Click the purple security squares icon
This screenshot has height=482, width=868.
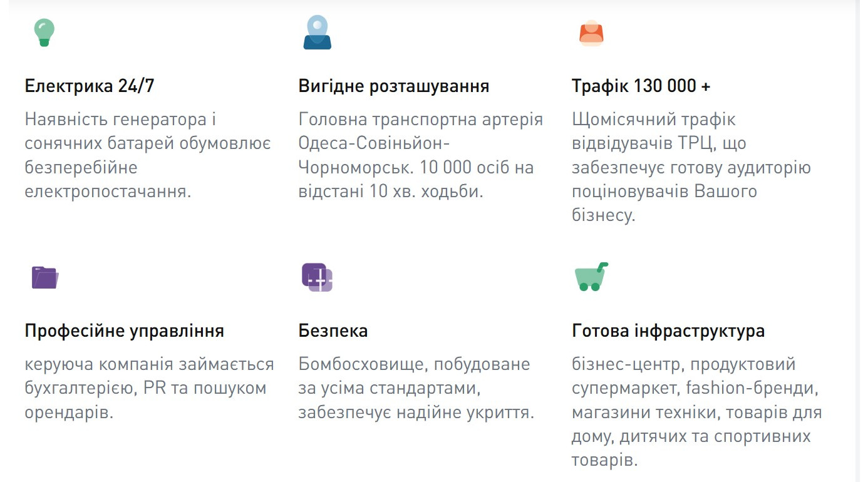point(317,277)
